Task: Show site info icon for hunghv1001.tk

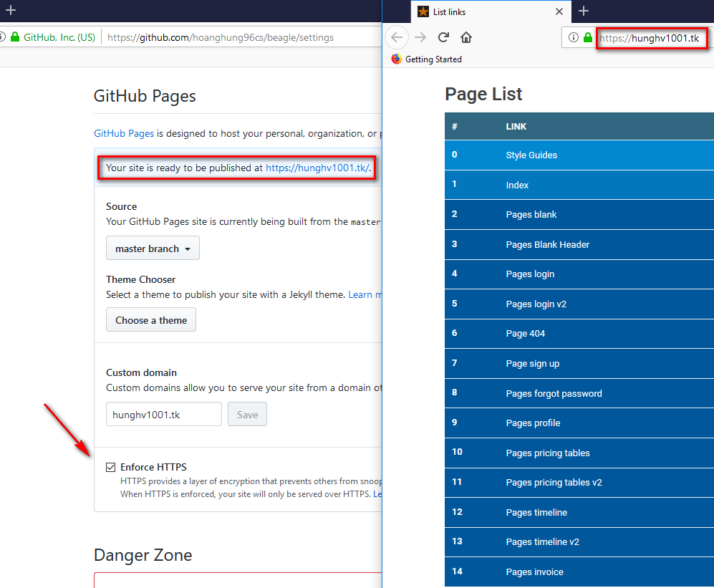Action: pos(574,37)
